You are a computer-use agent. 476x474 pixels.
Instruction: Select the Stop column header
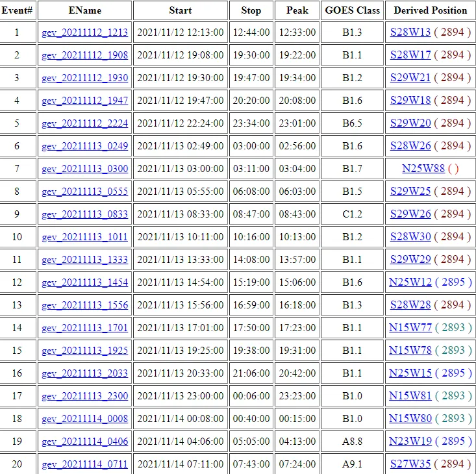coord(251,10)
